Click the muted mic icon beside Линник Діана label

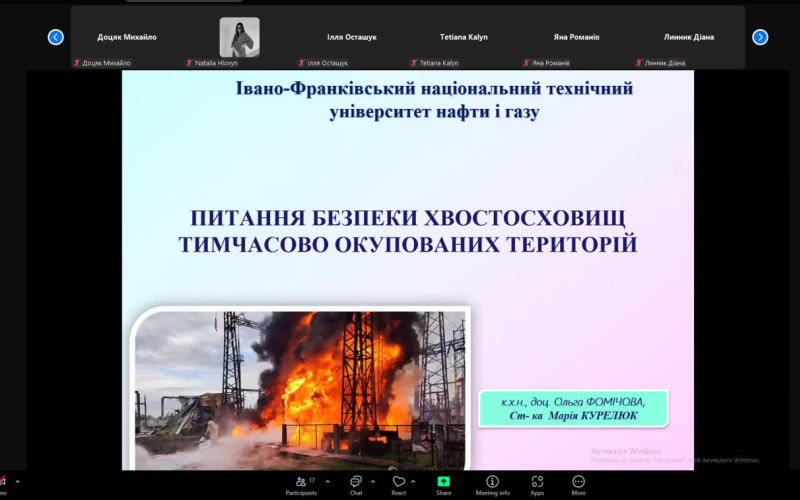click(638, 63)
